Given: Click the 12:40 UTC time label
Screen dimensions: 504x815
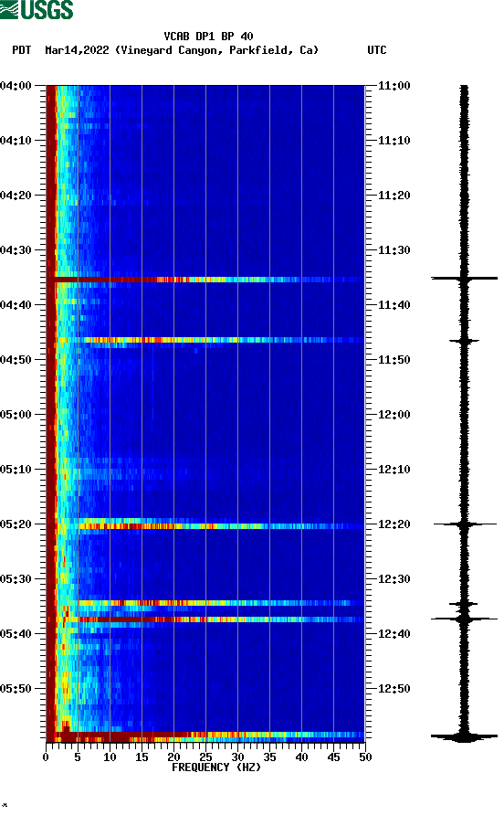Looking at the screenshot, I should click(x=394, y=634).
